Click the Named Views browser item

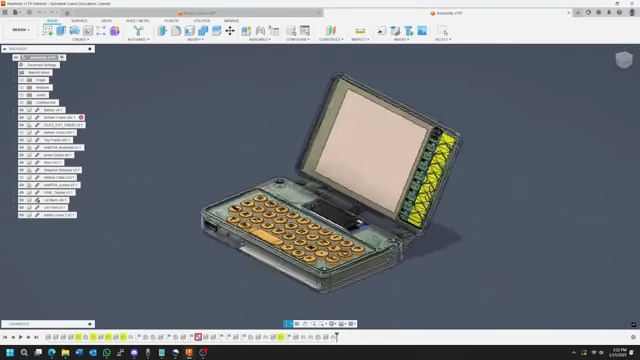[x=39, y=73]
